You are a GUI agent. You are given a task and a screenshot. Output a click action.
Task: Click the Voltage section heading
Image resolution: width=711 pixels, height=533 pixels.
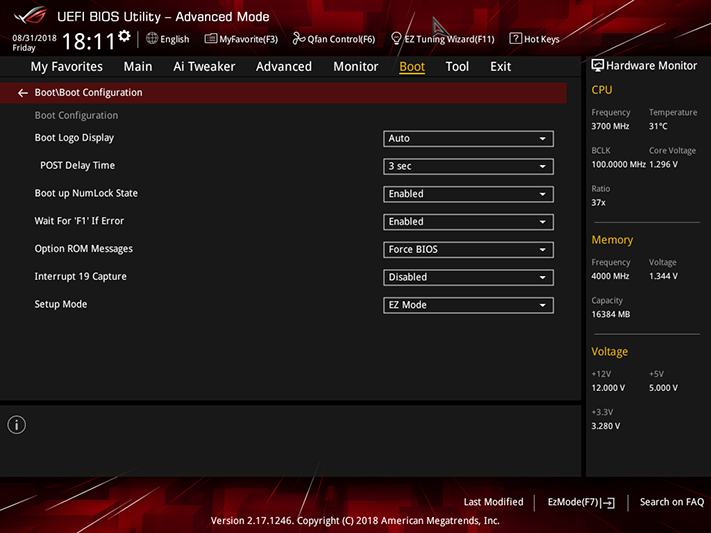[610, 352]
